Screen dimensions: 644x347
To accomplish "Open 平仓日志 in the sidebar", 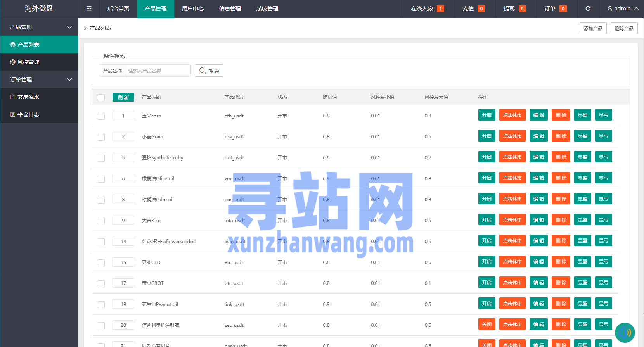I will pos(39,114).
